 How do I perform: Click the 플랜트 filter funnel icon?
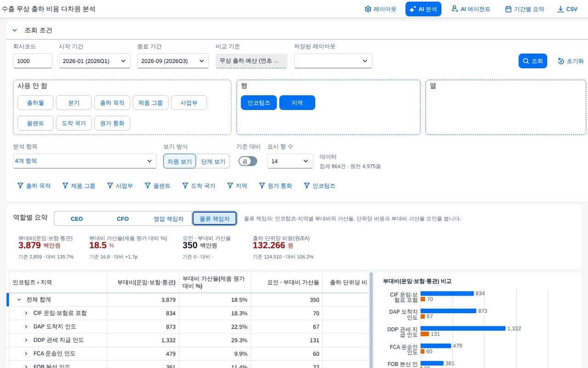tap(147, 186)
